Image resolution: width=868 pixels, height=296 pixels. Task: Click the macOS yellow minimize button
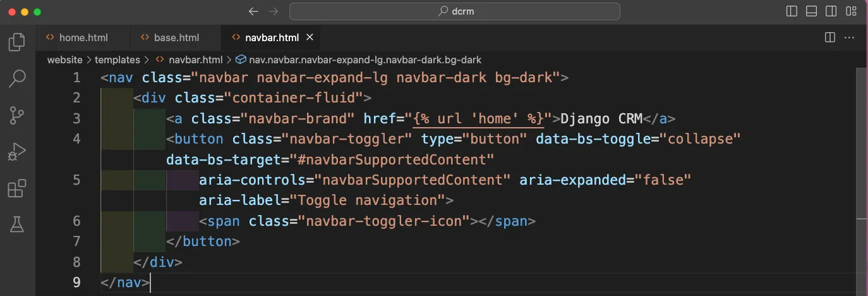click(24, 11)
